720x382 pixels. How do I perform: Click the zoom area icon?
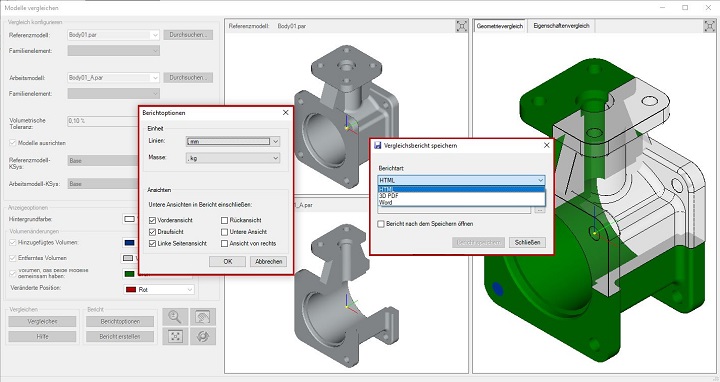[202, 317]
